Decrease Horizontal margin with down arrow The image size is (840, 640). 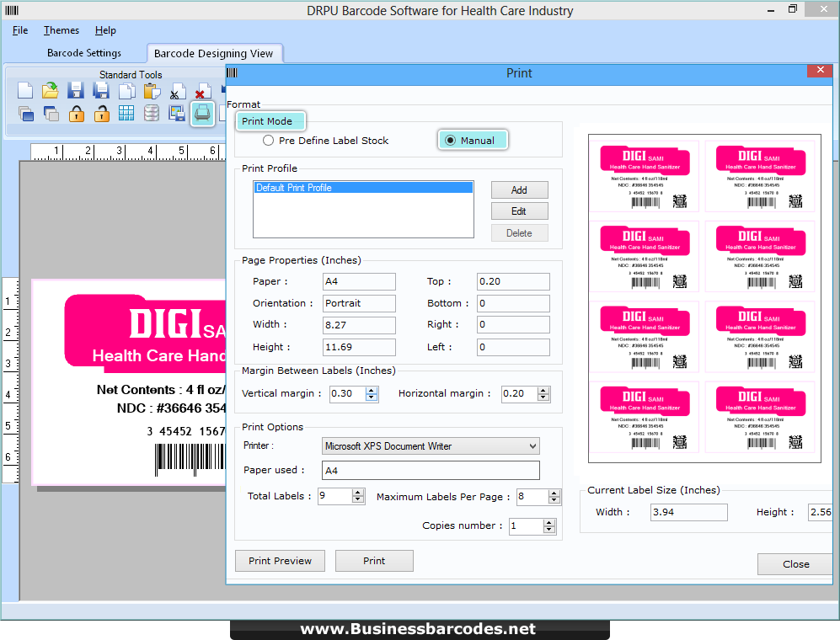(x=543, y=397)
